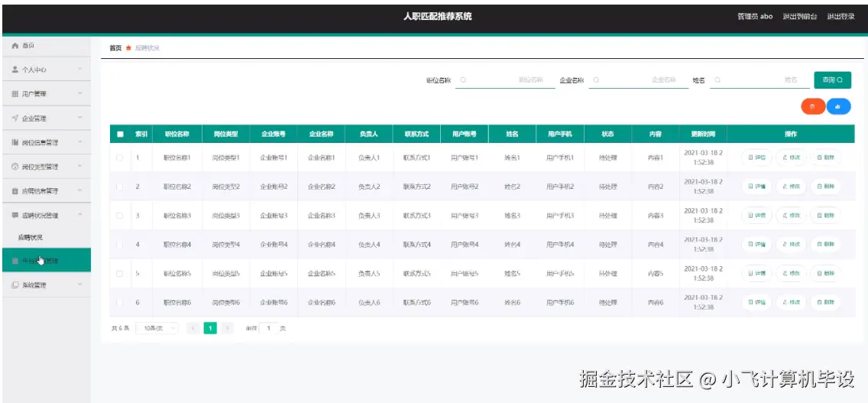868x403 pixels.
Task: Click cell 负责人5
Action: coord(369,273)
